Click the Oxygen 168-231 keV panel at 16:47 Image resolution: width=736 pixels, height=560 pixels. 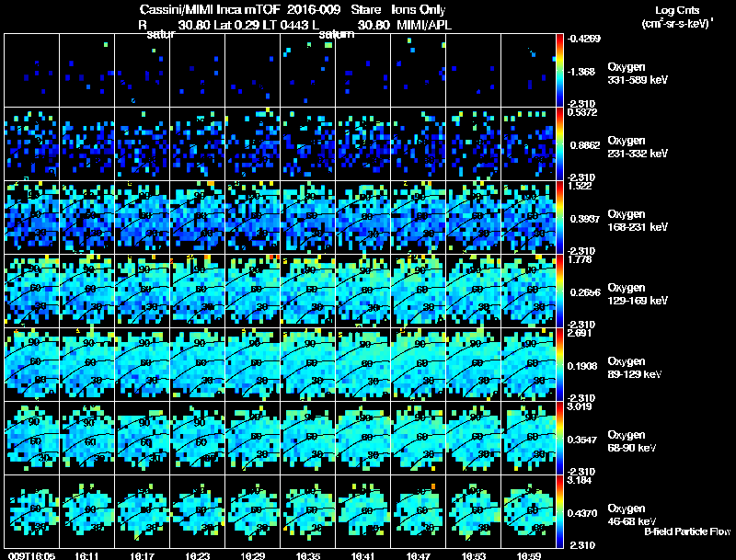[x=418, y=218]
